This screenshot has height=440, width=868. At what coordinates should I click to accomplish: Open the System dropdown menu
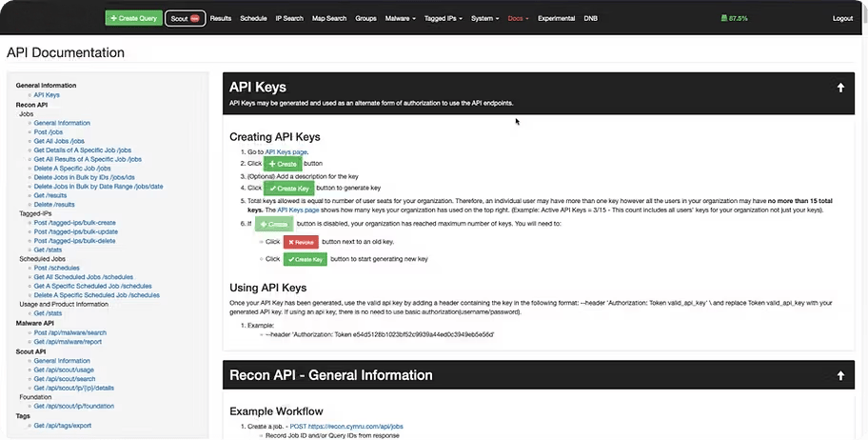[x=484, y=18]
